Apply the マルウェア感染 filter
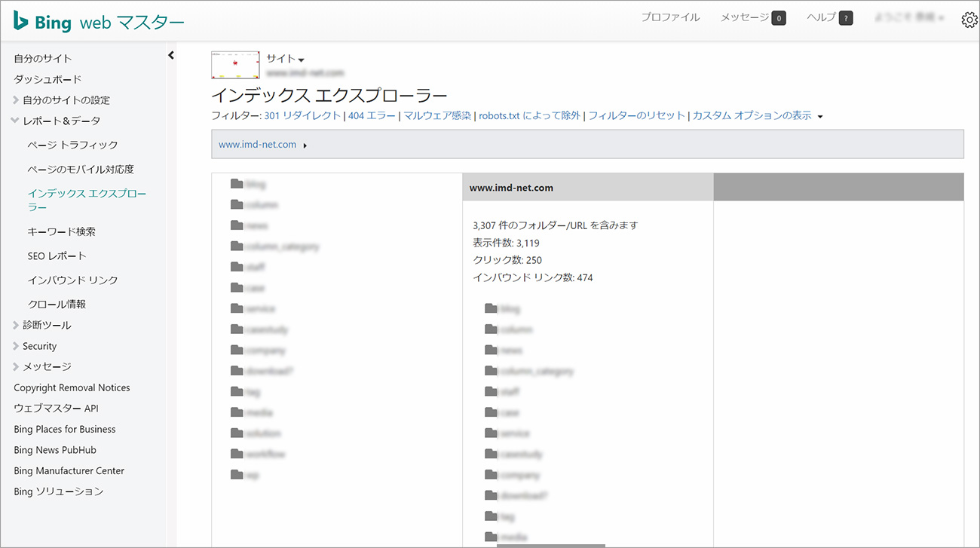 tap(437, 115)
